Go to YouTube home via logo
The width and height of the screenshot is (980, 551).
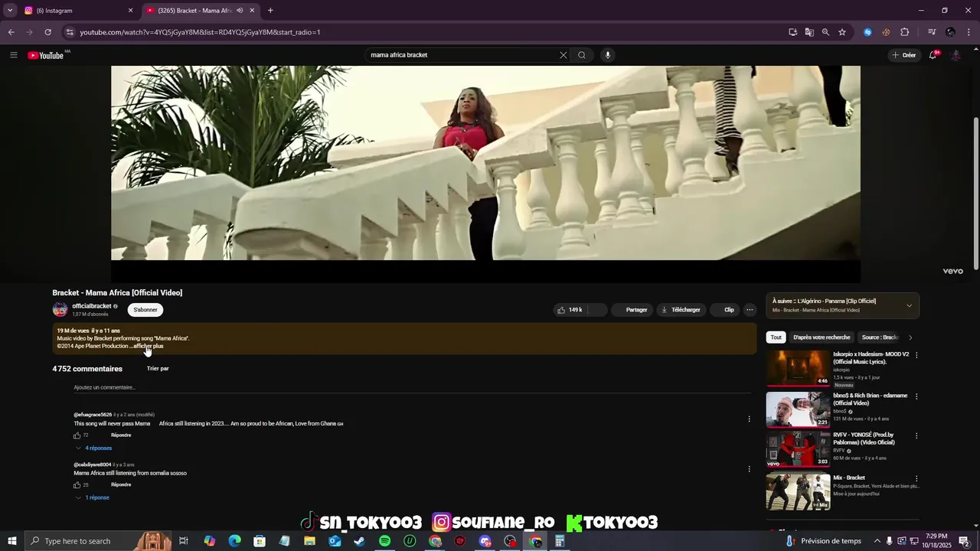click(46, 55)
